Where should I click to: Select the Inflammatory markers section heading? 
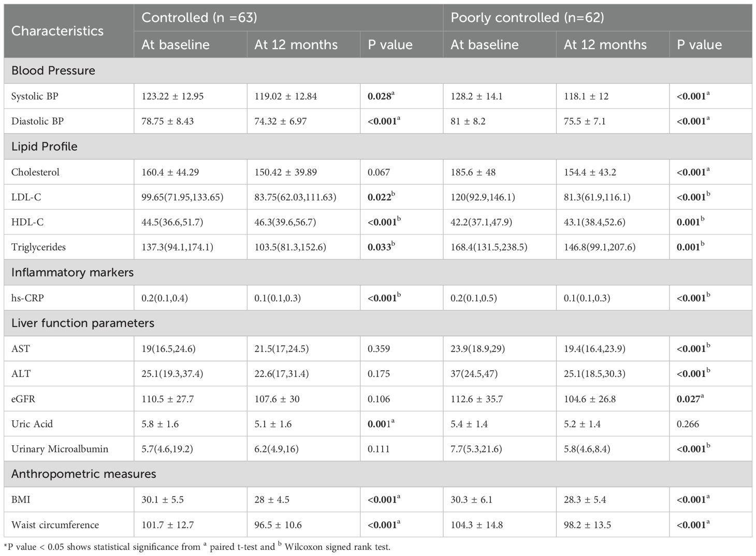(x=72, y=272)
